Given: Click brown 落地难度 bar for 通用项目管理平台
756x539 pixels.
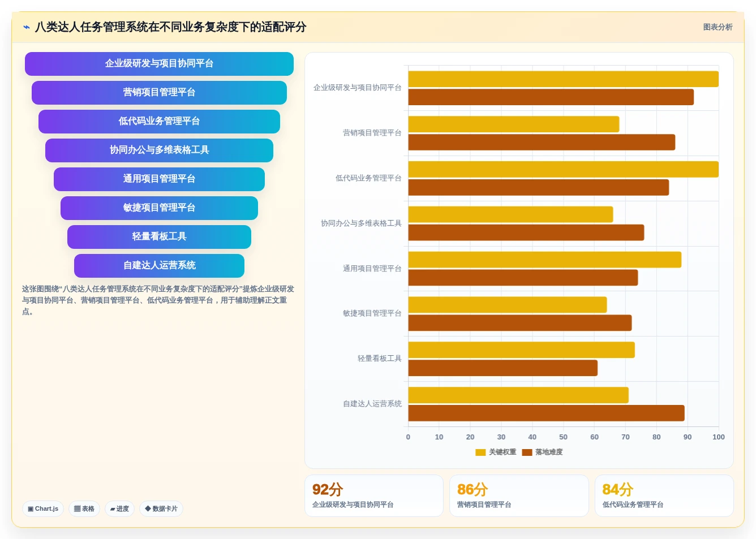Looking at the screenshot, I should [523, 278].
